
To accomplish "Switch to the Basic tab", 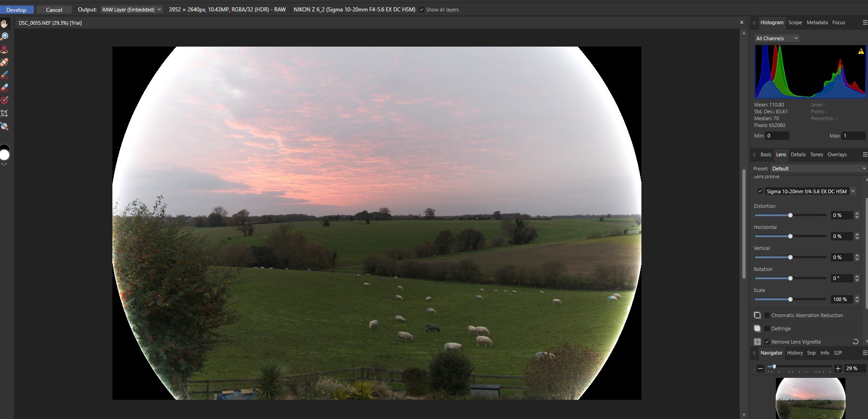I will (x=766, y=154).
